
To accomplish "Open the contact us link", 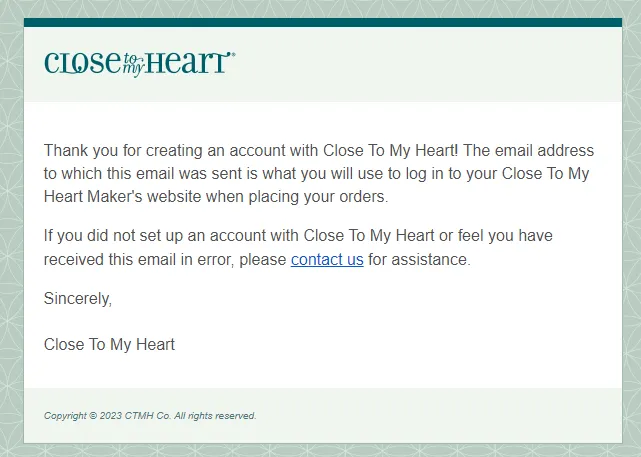I will pos(327,260).
